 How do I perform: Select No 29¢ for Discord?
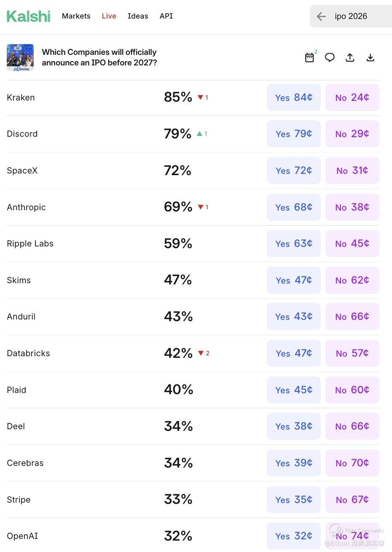(x=352, y=134)
